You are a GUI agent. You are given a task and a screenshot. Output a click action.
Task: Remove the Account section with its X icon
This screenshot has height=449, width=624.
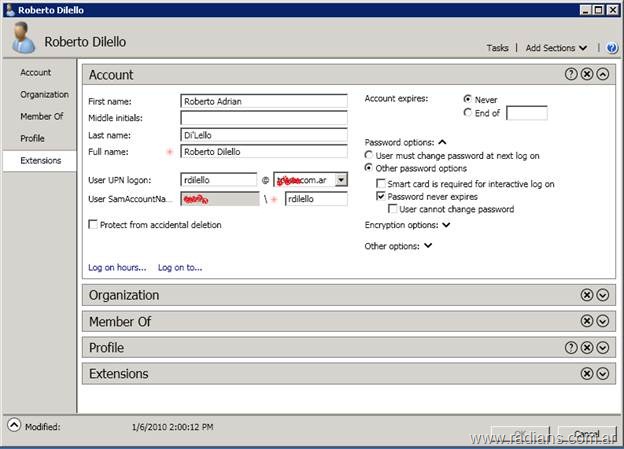[587, 75]
